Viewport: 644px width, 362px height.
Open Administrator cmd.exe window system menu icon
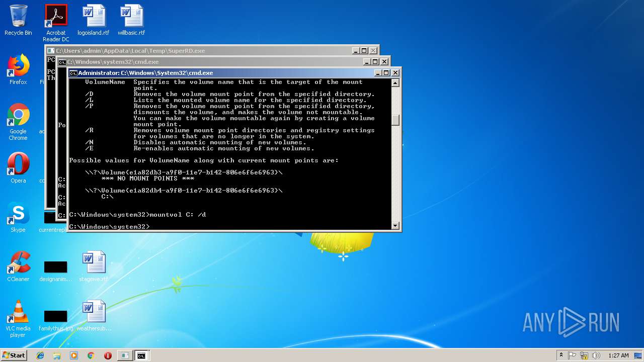pos(73,73)
